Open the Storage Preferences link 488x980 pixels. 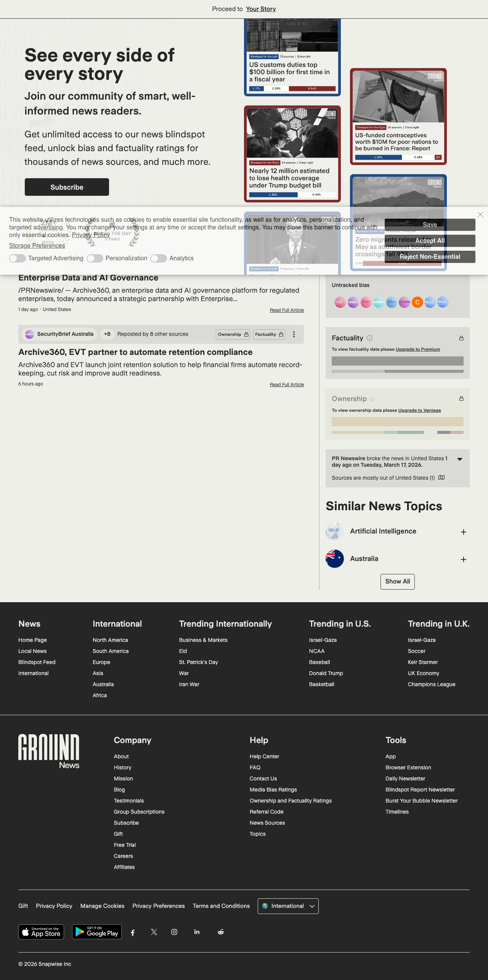click(x=37, y=246)
